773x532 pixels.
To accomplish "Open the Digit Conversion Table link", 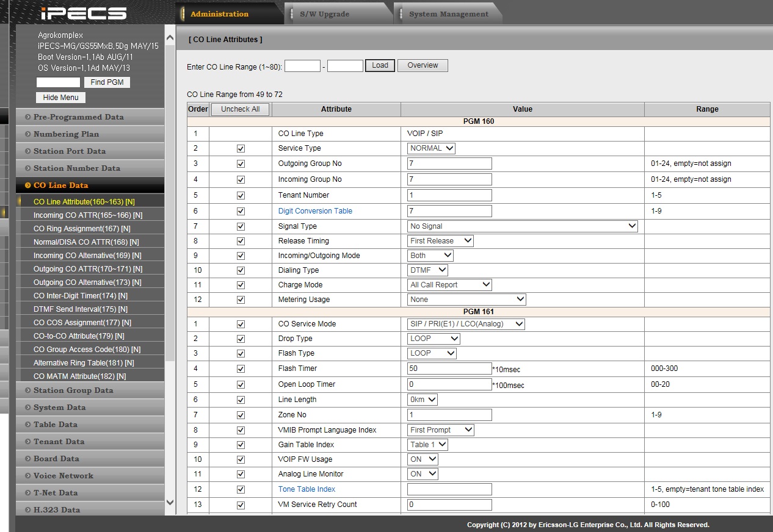I will point(315,211).
